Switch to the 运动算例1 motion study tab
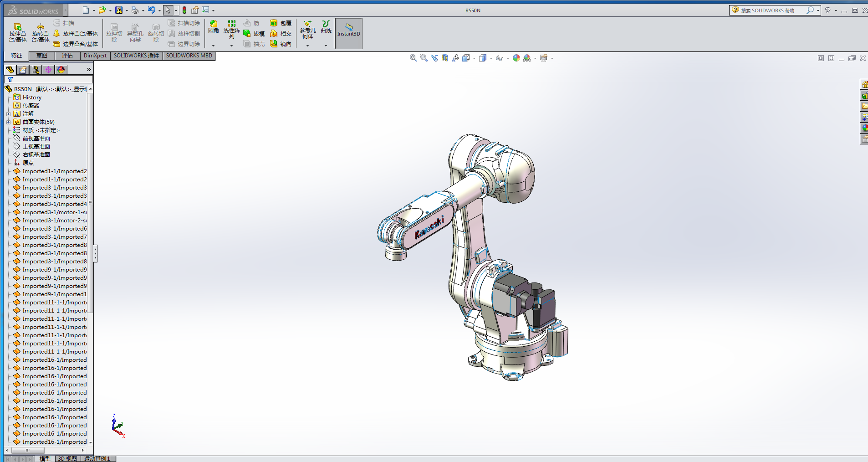The image size is (868, 462). pyautogui.click(x=97, y=458)
